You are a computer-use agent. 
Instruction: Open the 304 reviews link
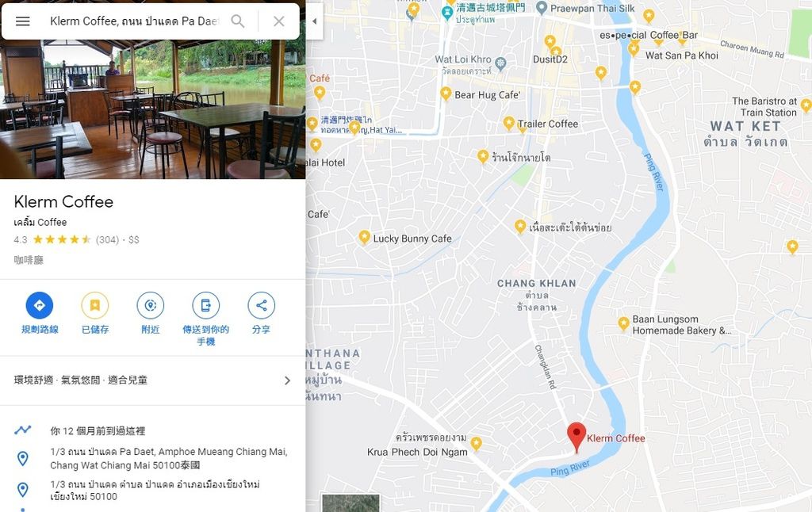point(107,239)
